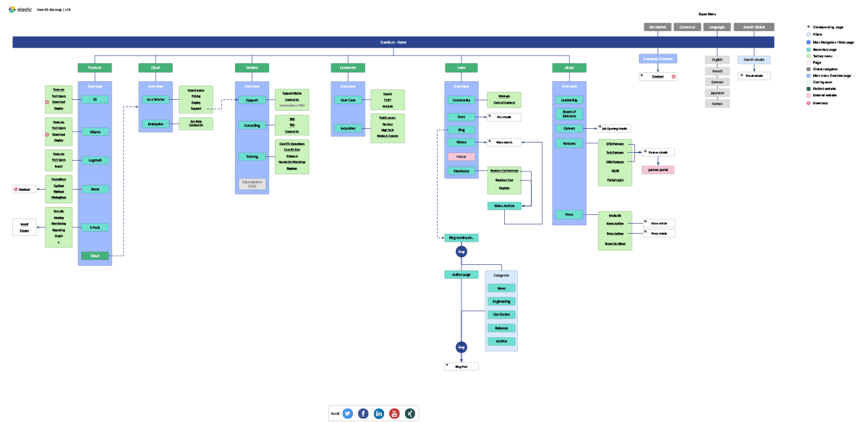Screen dimensions: 868x422
Task: Click the Xing social icon
Action: pos(409,413)
